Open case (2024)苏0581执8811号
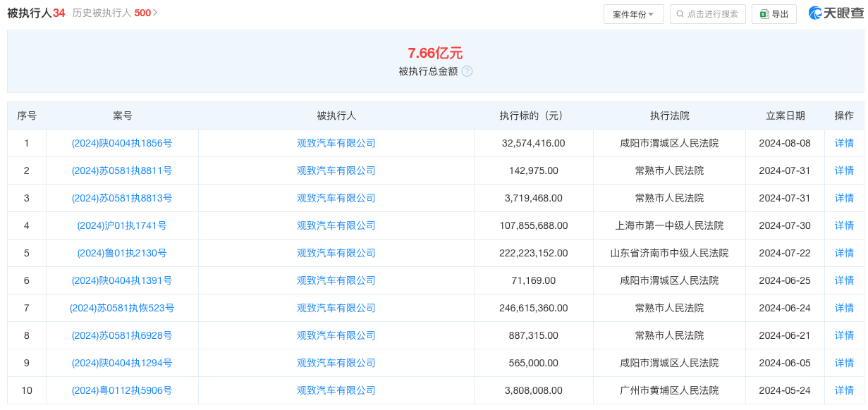The height and width of the screenshot is (410, 868). [122, 170]
